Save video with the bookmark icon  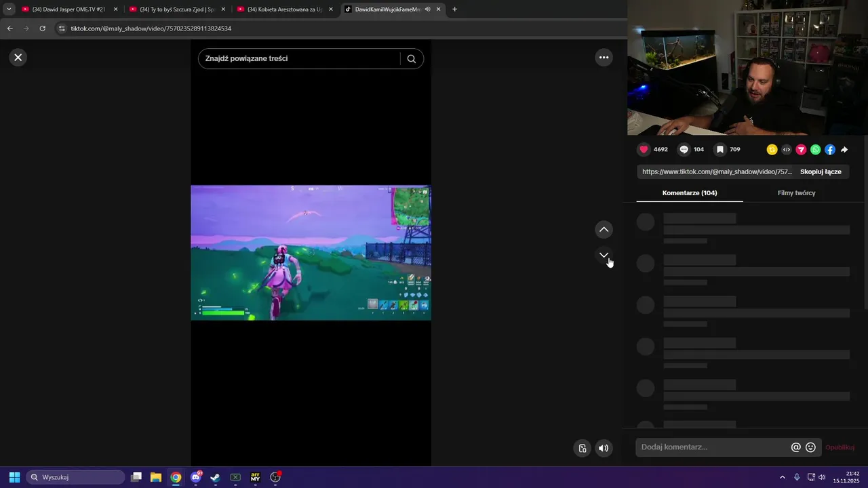click(x=720, y=150)
